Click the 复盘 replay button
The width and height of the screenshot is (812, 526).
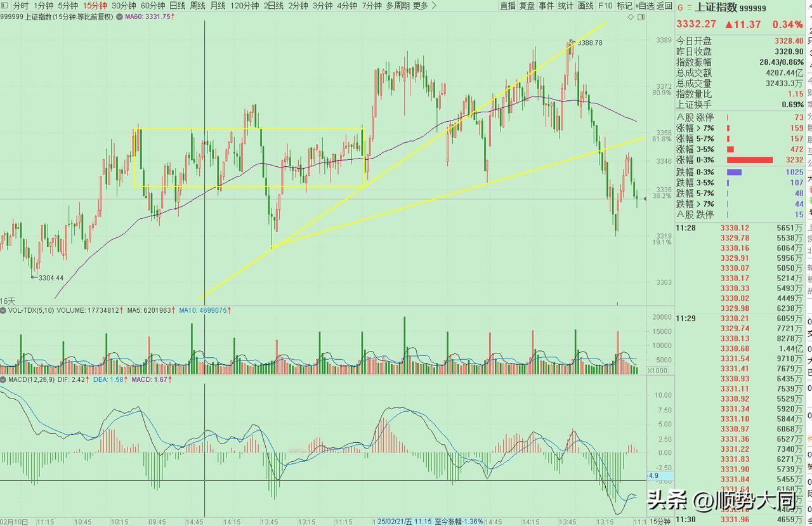coord(527,6)
